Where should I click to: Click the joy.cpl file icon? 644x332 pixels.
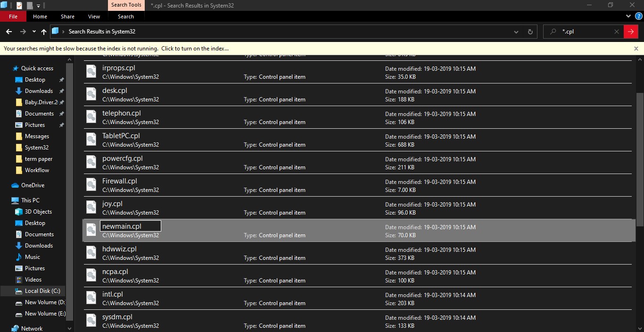(x=91, y=207)
